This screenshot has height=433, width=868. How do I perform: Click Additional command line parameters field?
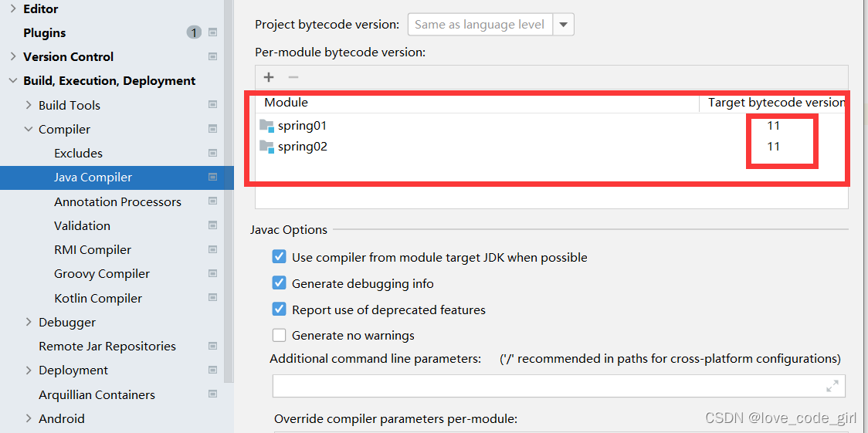click(548, 386)
